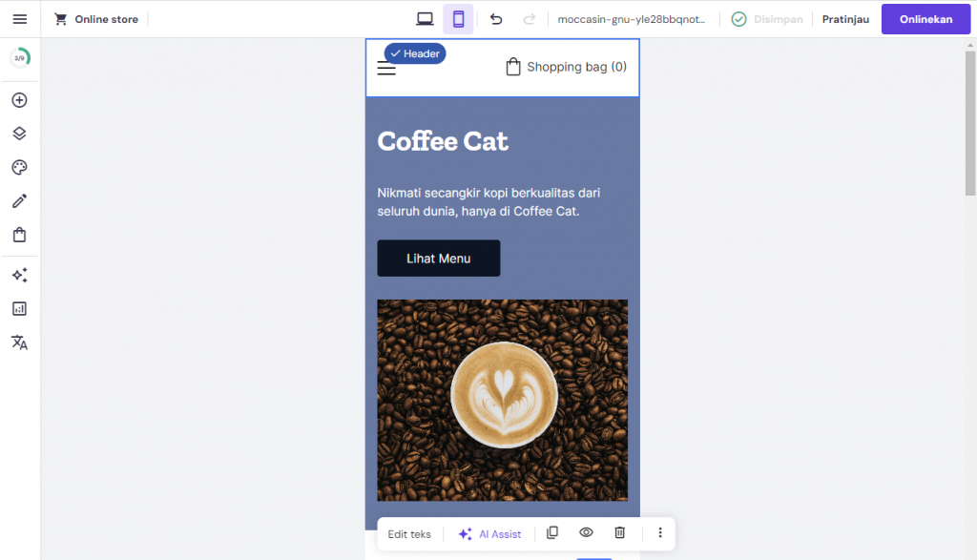
Task: Open the three-dot options menu on toolbar
Action: [660, 532]
